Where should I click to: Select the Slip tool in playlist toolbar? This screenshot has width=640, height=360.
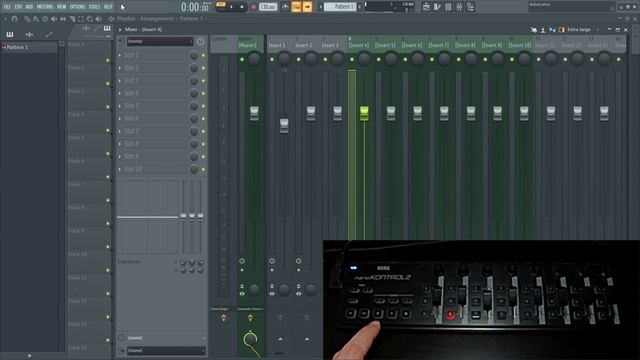pos(63,19)
